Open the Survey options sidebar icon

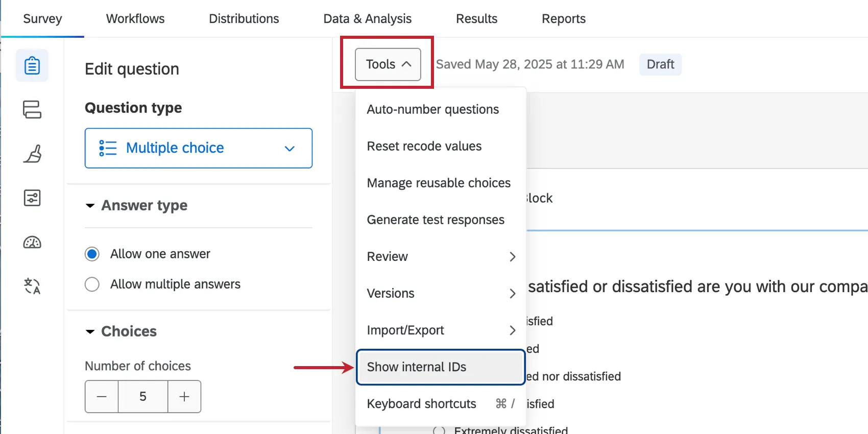coord(32,198)
